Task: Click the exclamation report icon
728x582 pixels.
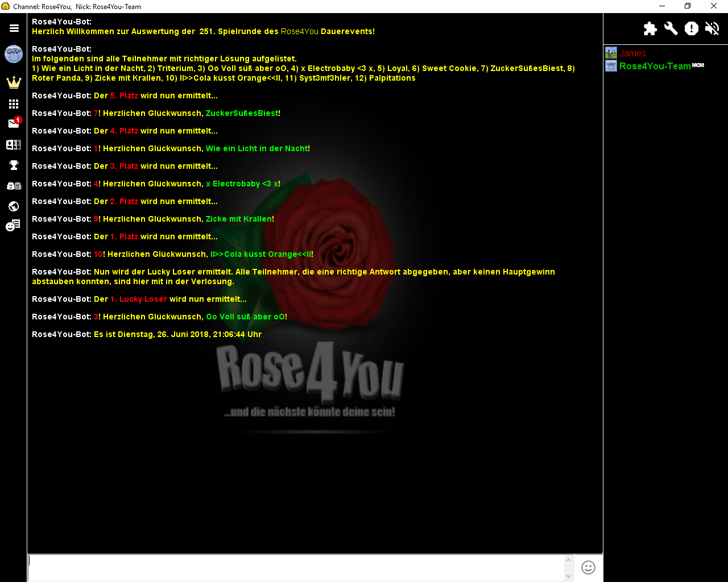Action: 692,28
